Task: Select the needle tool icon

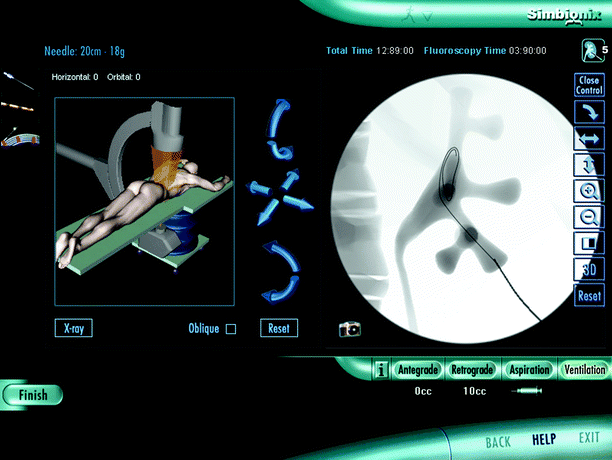Action: pos(19,82)
